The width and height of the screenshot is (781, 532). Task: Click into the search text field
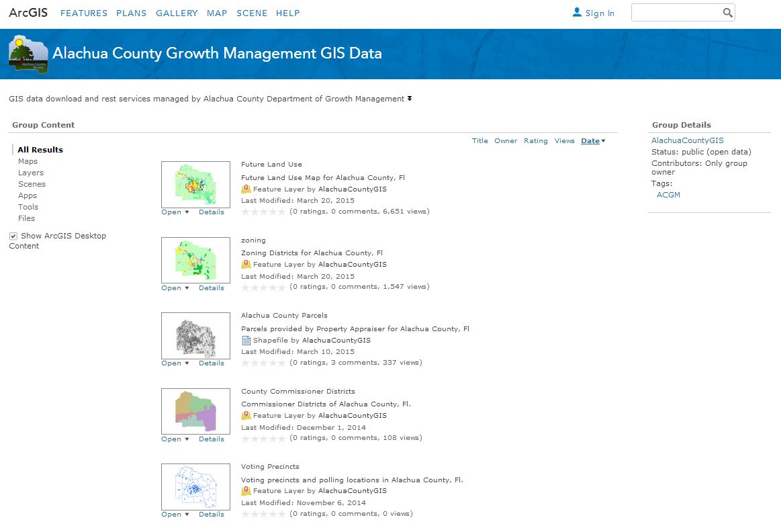click(676, 13)
